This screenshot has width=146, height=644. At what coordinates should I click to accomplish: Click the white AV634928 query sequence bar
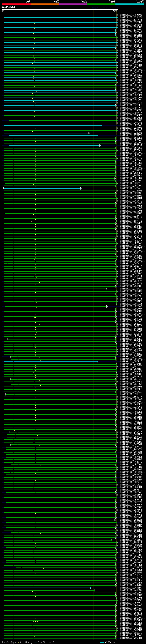coord(60,10)
